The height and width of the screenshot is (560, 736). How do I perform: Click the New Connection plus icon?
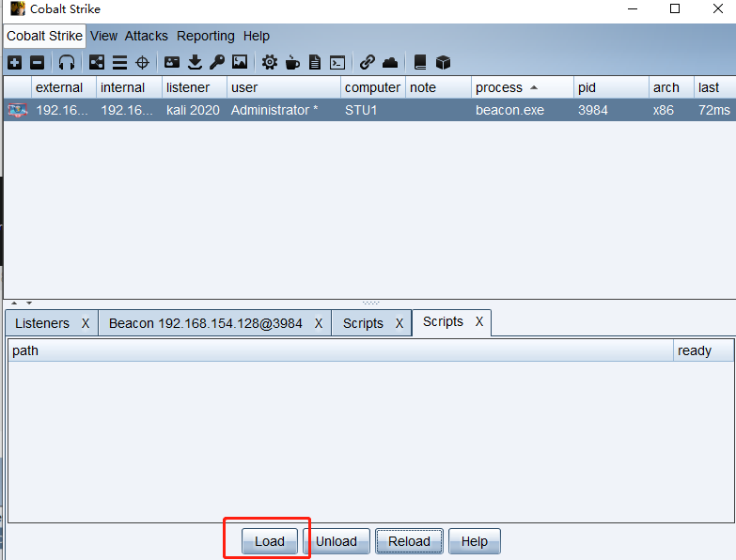[x=14, y=62]
